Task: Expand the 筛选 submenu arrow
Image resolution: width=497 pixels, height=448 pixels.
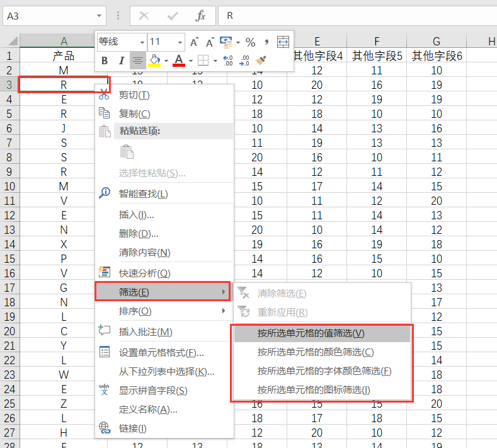Action: click(x=224, y=292)
